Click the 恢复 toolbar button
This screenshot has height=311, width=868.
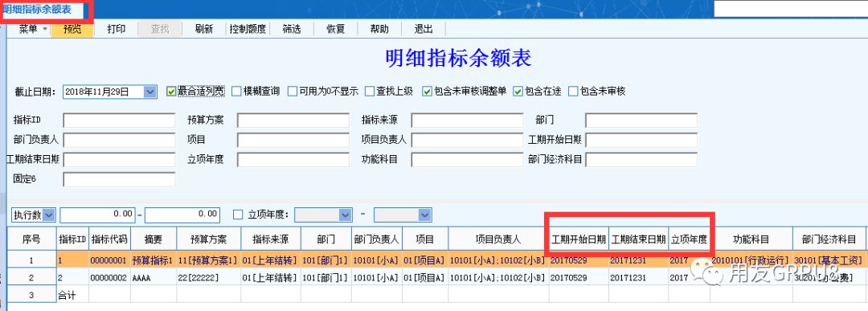335,29
